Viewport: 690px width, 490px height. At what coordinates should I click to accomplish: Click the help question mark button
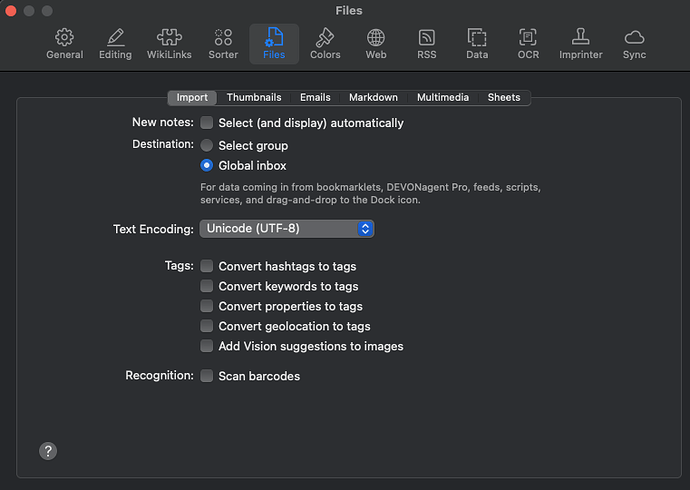[x=48, y=451]
